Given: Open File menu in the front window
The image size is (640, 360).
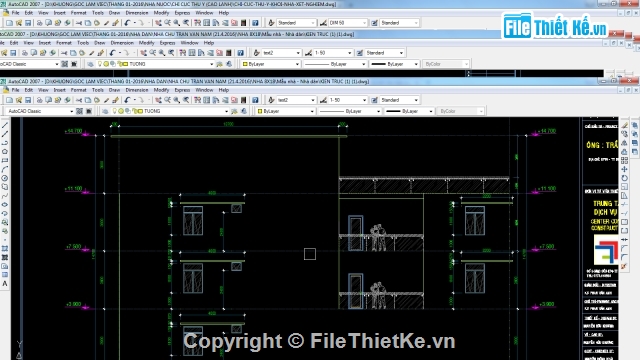Looking at the screenshot, I should pyautogui.click(x=16, y=90).
